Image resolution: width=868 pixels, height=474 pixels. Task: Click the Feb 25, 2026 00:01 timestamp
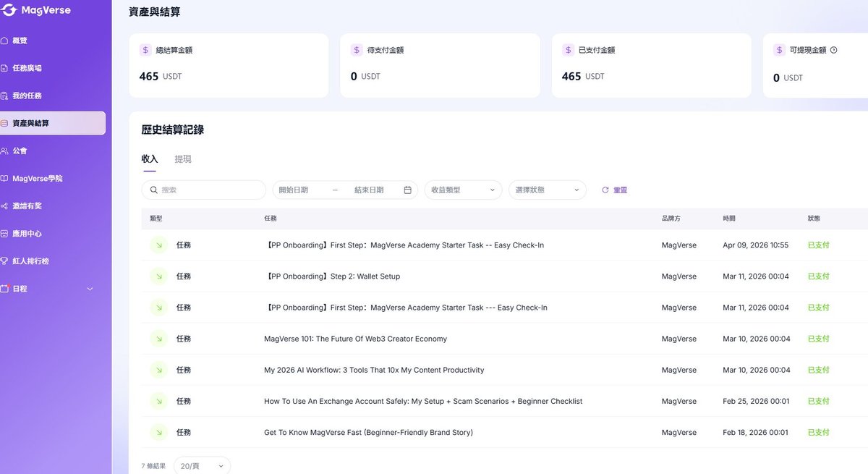coord(756,401)
